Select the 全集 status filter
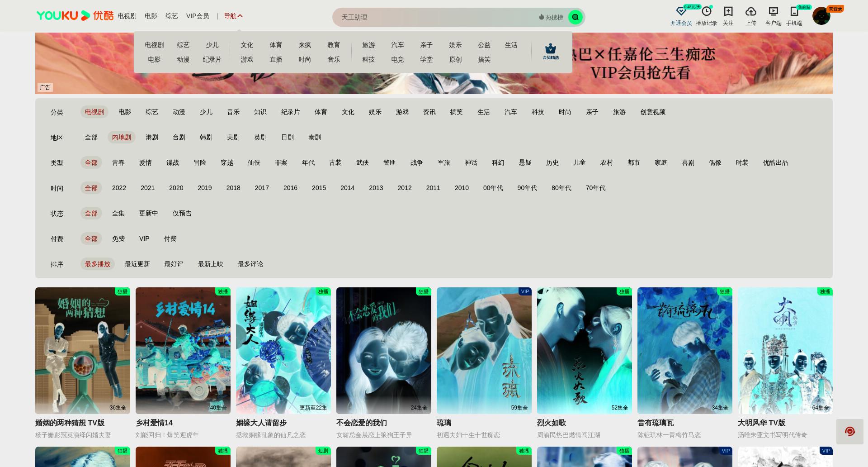Screen dimensions: 868x467 click(118, 213)
